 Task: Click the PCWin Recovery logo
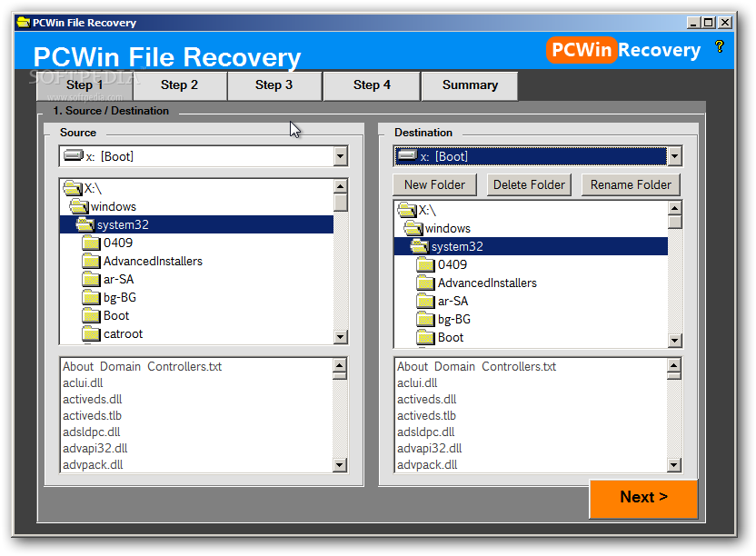[623, 50]
